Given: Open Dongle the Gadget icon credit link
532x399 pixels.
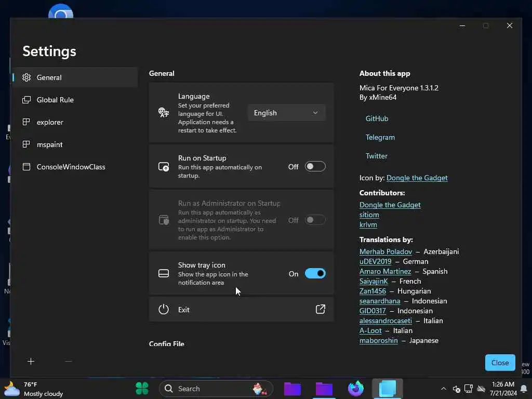Looking at the screenshot, I should coord(417,178).
